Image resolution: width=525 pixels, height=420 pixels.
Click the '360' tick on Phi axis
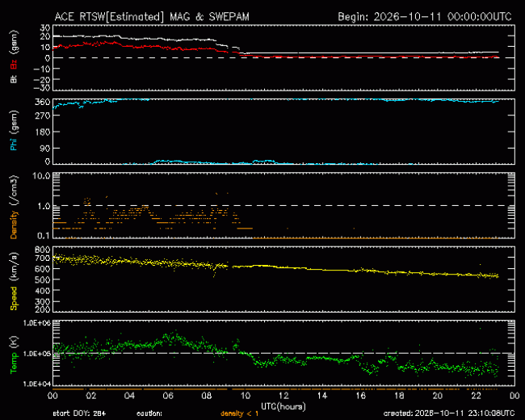(x=43, y=103)
